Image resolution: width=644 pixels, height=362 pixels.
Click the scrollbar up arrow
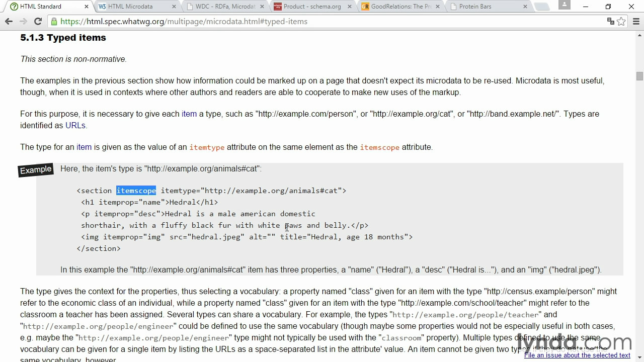click(639, 35)
